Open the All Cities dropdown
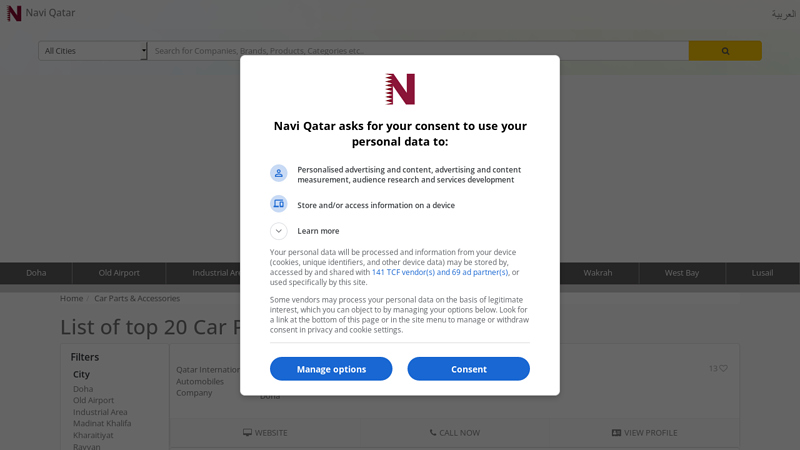The height and width of the screenshot is (450, 800). (93, 51)
